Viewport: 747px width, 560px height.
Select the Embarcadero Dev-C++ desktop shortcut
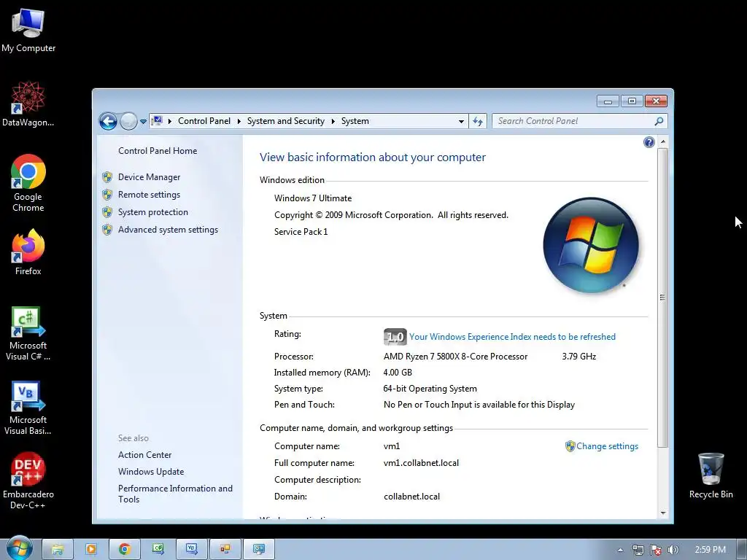(28, 481)
